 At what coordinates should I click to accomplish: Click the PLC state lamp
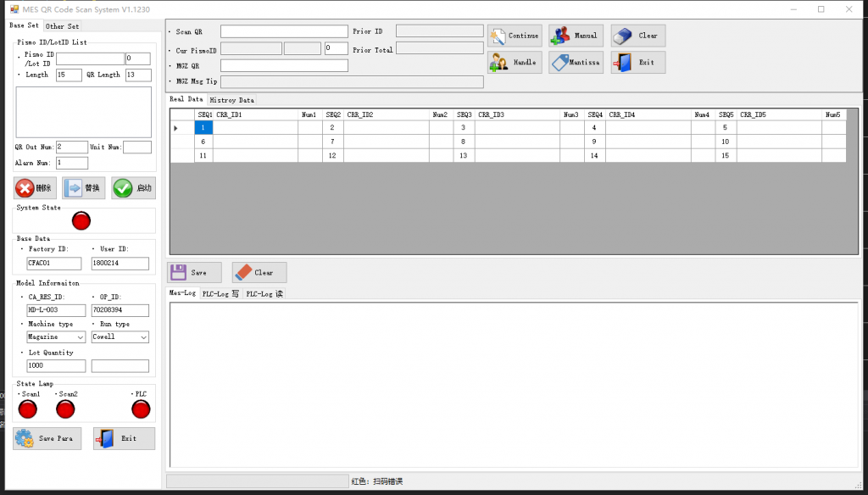(x=142, y=409)
